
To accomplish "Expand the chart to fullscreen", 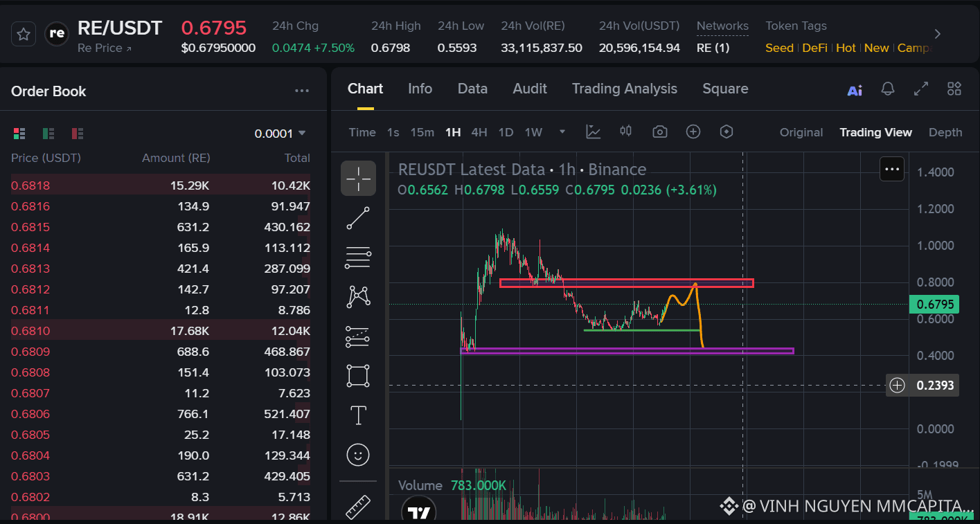I will [921, 89].
